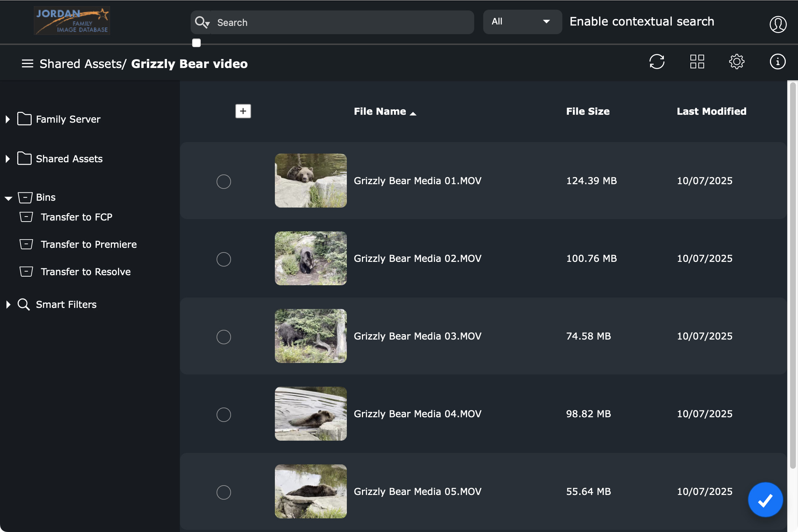
Task: Open the user profile icon
Action: pos(777,24)
